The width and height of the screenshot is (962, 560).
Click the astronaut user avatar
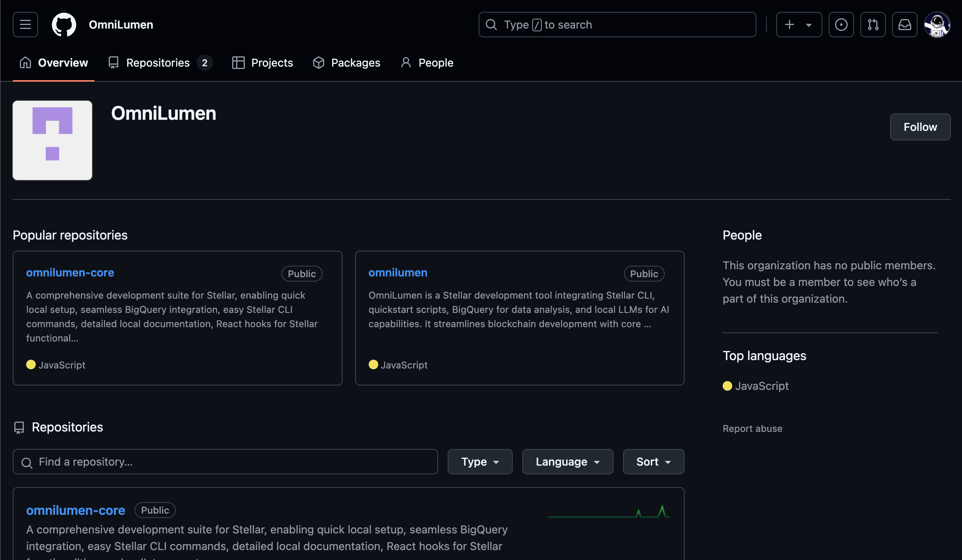(x=937, y=25)
